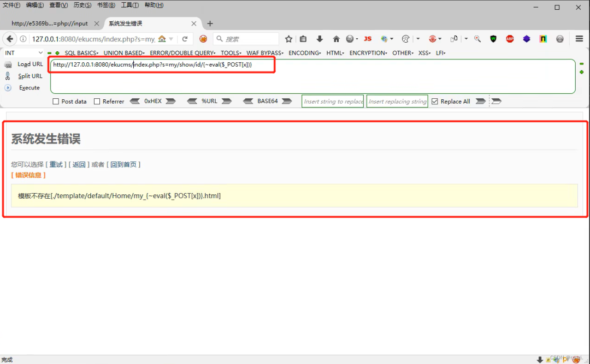Click the left arrow beside %URL
590x364 pixels.
tap(192, 101)
